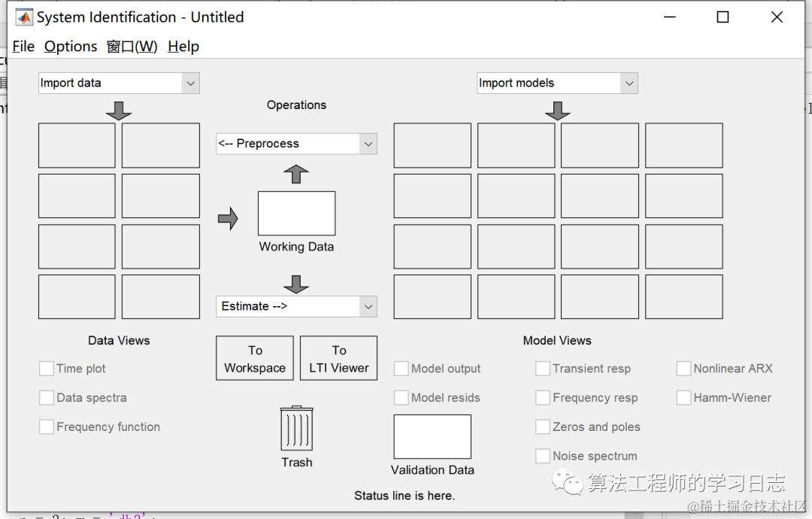The width and height of the screenshot is (812, 519).
Task: Toggle the Frequency function checkbox
Action: [47, 426]
